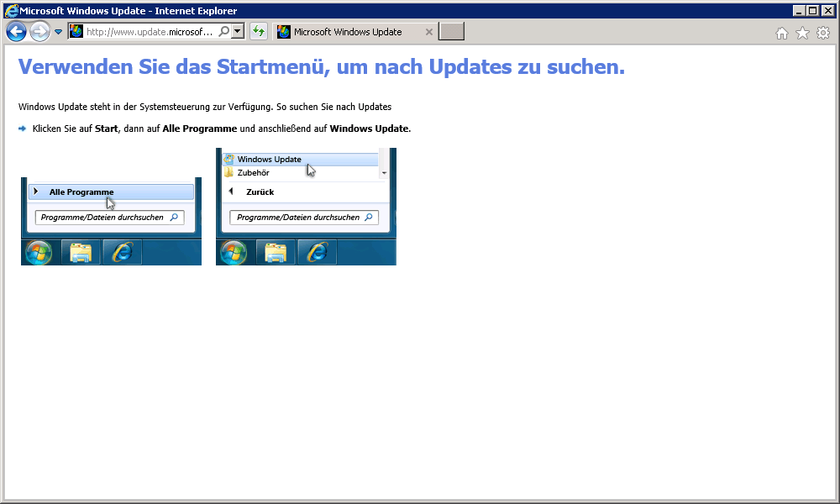
Task: Click the Internet Explorer title bar icon
Action: coord(11,10)
